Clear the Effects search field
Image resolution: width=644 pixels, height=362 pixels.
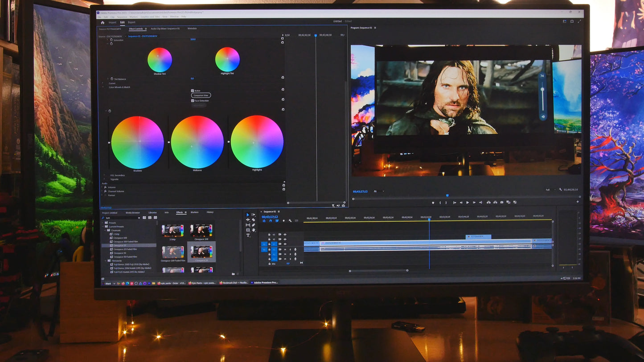[x=139, y=218]
